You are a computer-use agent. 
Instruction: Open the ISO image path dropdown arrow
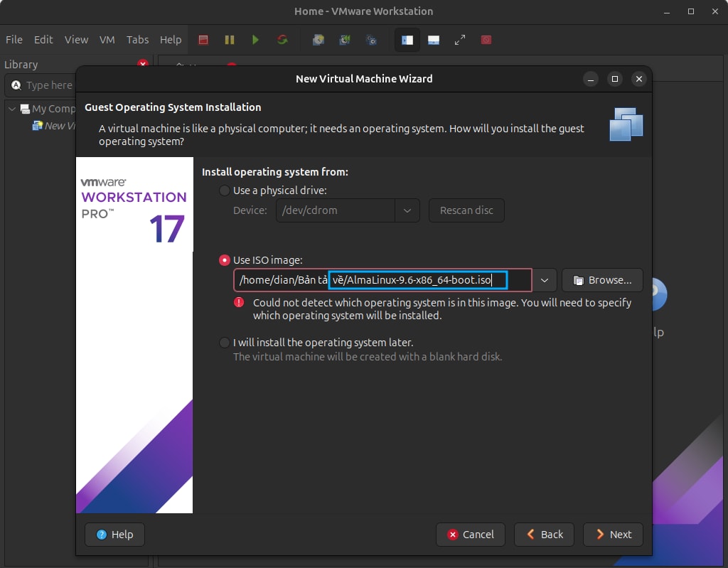[x=544, y=280]
